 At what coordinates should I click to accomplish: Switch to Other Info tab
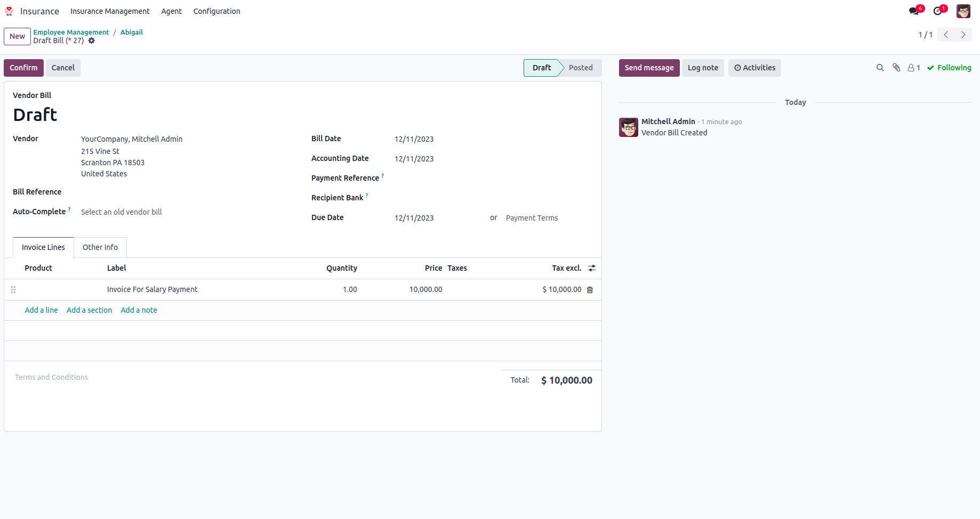click(100, 247)
